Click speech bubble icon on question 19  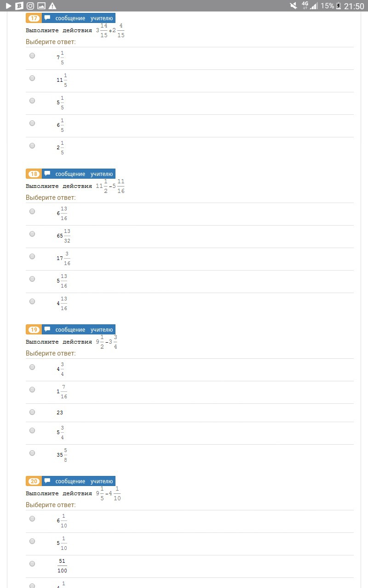point(47,330)
